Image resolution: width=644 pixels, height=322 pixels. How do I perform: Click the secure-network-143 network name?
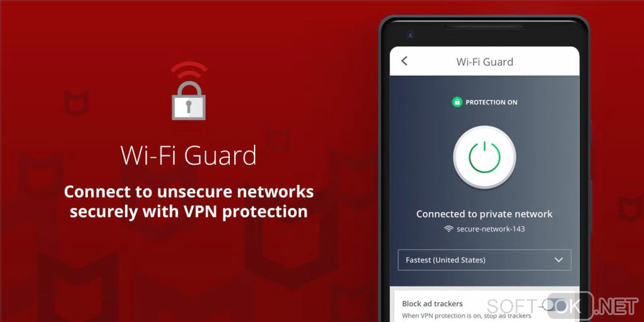491,229
